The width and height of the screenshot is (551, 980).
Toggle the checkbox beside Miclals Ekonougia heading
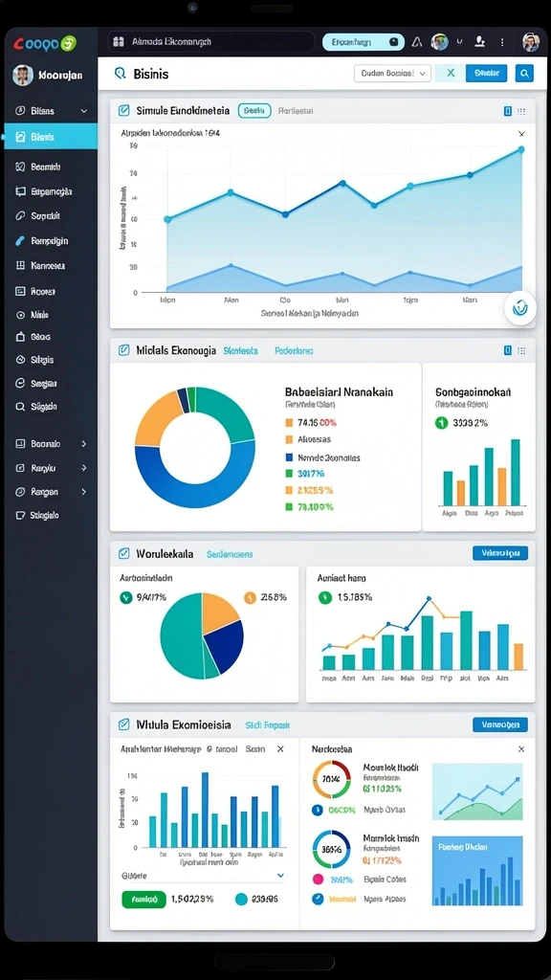(x=123, y=350)
